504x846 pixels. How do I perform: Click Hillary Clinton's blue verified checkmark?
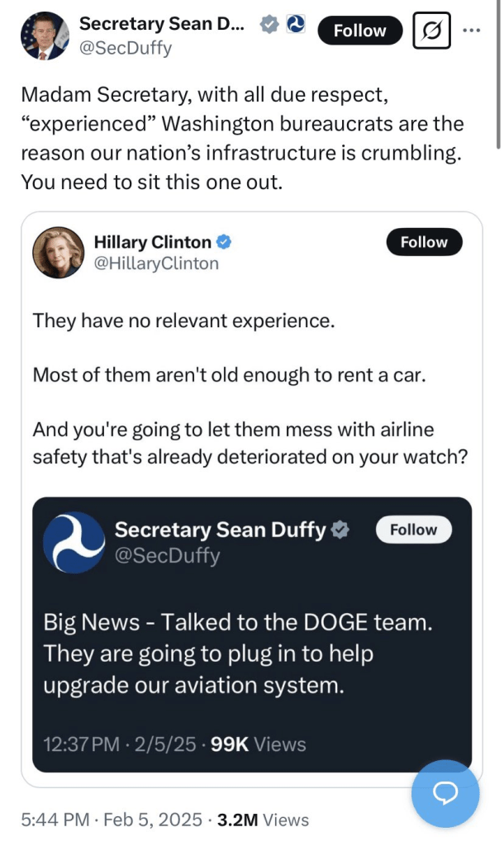[x=223, y=242]
